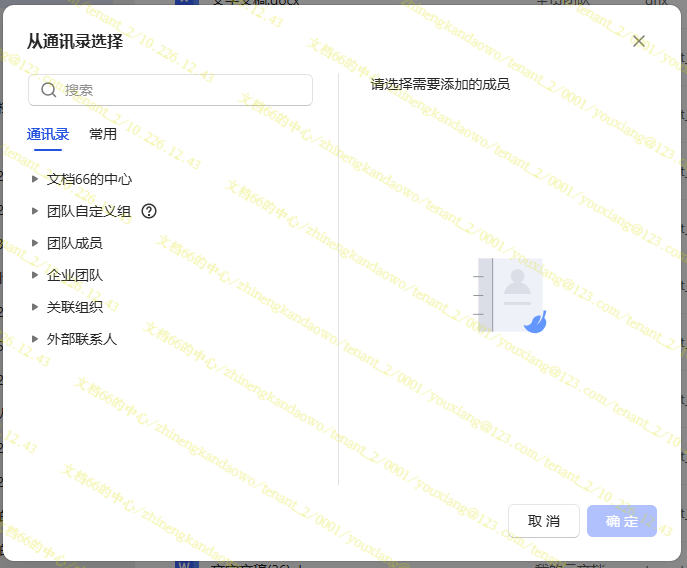Image resolution: width=687 pixels, height=568 pixels.
Task: Expand the 文档66的中心 node arrow
Action: click(35, 179)
